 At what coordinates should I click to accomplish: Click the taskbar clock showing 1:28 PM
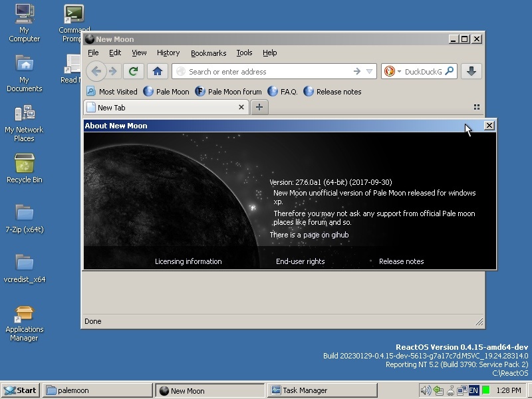click(509, 390)
